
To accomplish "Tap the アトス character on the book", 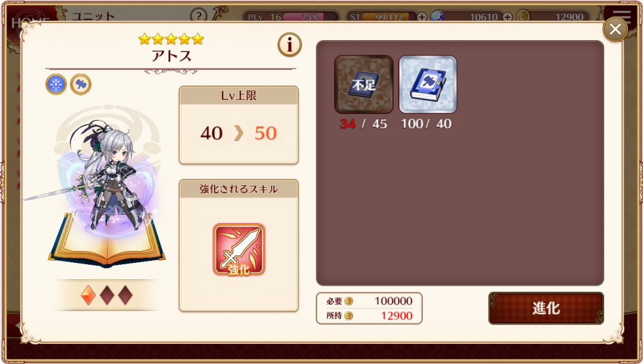I will point(107,176).
